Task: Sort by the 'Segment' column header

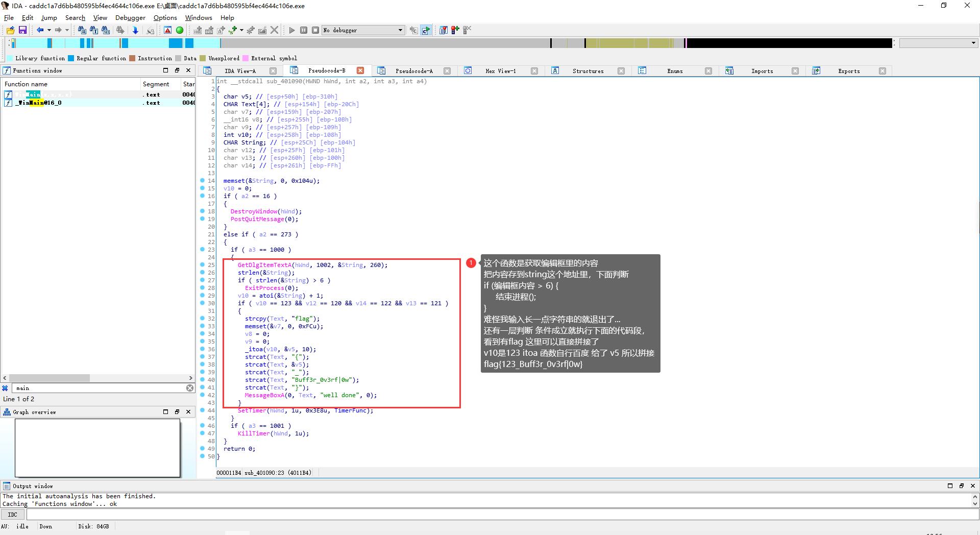Action: [x=160, y=84]
